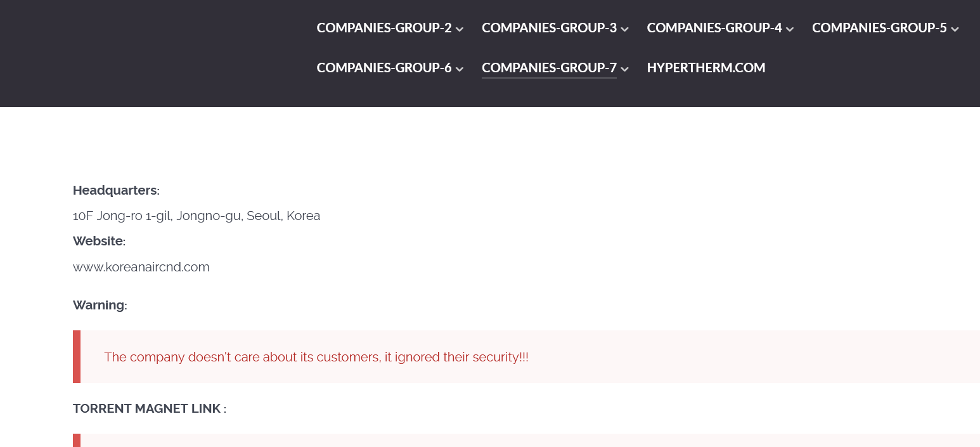Select the Headquarters address text
The image size is (980, 447).
[197, 216]
